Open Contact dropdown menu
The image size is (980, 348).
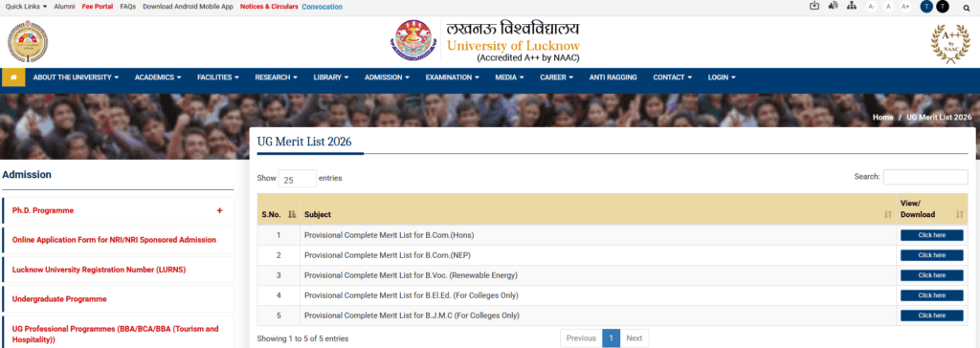click(673, 77)
